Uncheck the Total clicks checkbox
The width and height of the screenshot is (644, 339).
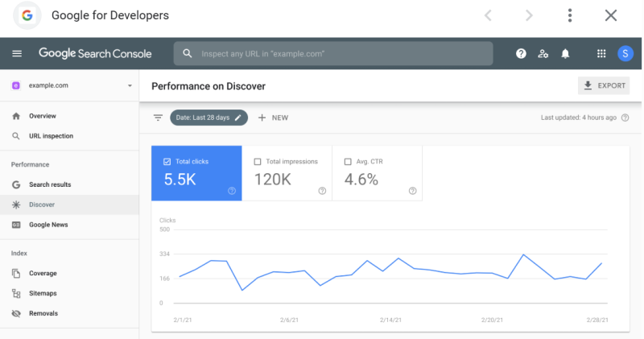tap(167, 162)
